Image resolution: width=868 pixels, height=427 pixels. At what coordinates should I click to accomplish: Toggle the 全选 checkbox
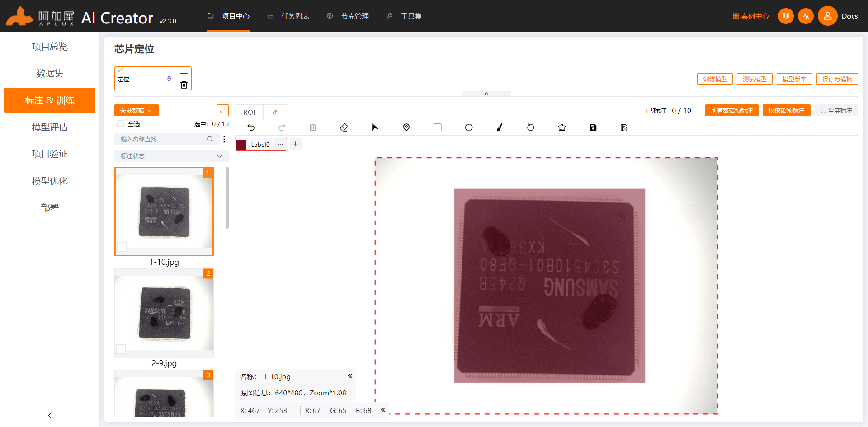click(120, 124)
